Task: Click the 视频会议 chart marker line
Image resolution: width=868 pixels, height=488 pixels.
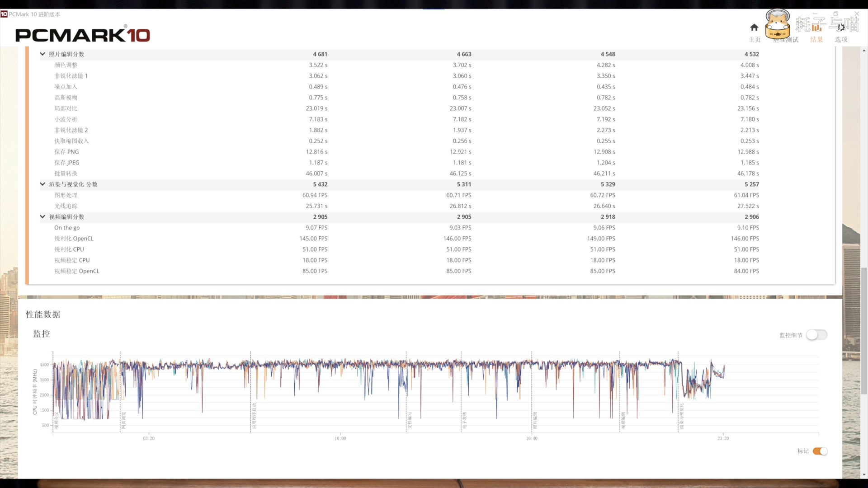Action: 53,392
